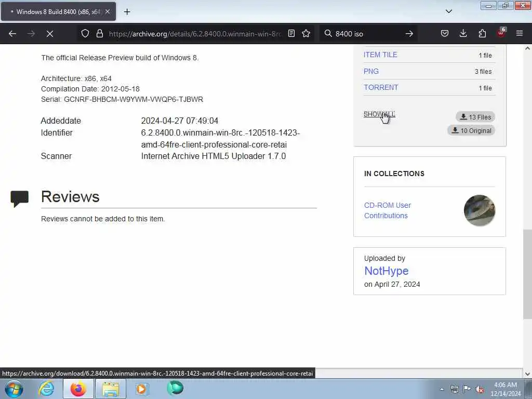Open the list all tabs chevron
Screen dimensions: 532x399
pos(448,11)
